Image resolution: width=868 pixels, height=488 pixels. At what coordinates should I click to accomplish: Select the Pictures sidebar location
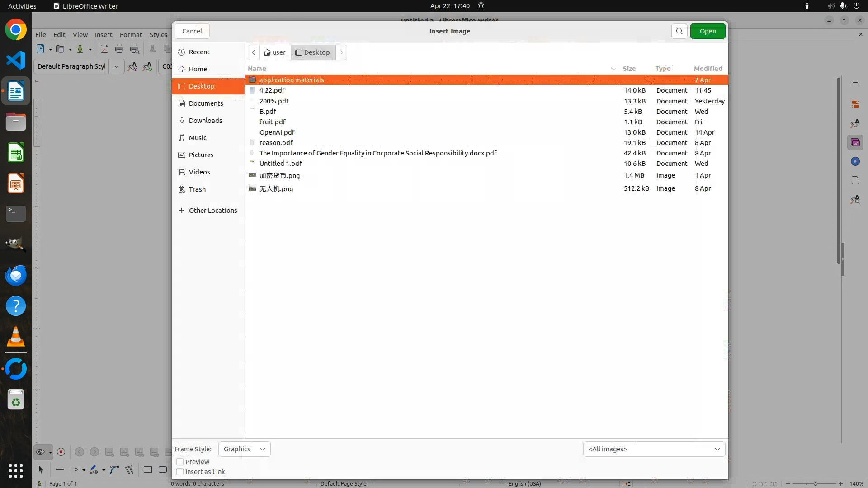[201, 155]
